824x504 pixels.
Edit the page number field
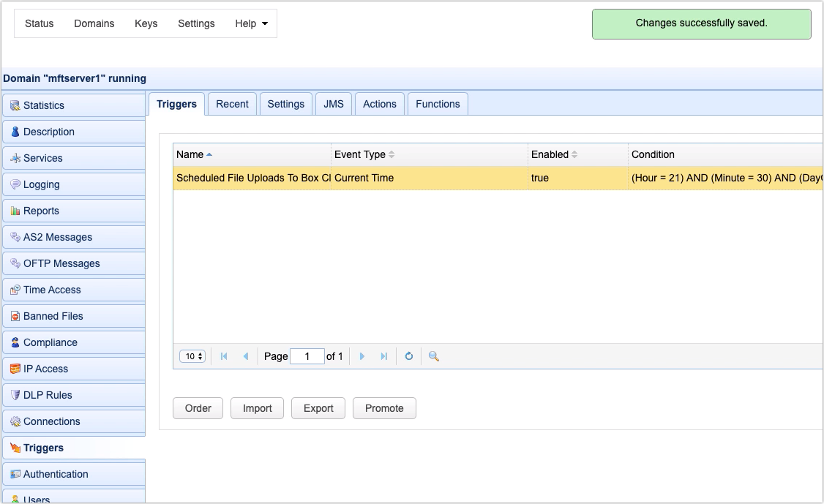point(307,356)
